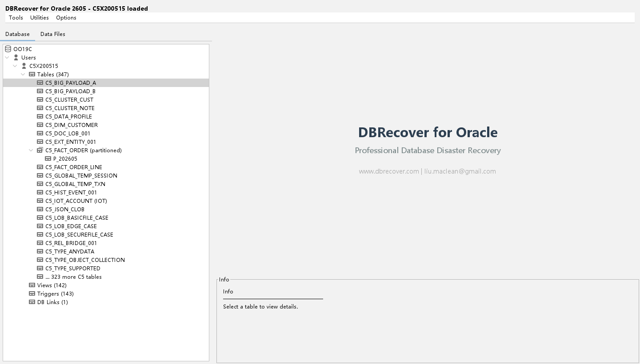Viewport: 640px width, 364px height.
Task: Click table icon beside C5_BIG_PAYLOAD_B
Action: point(40,91)
